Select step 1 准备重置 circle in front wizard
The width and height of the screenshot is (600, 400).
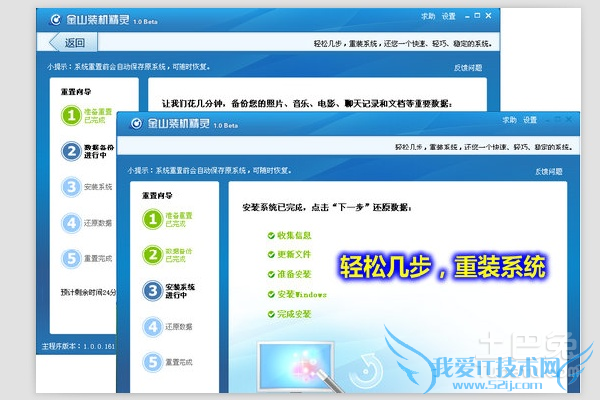(153, 219)
